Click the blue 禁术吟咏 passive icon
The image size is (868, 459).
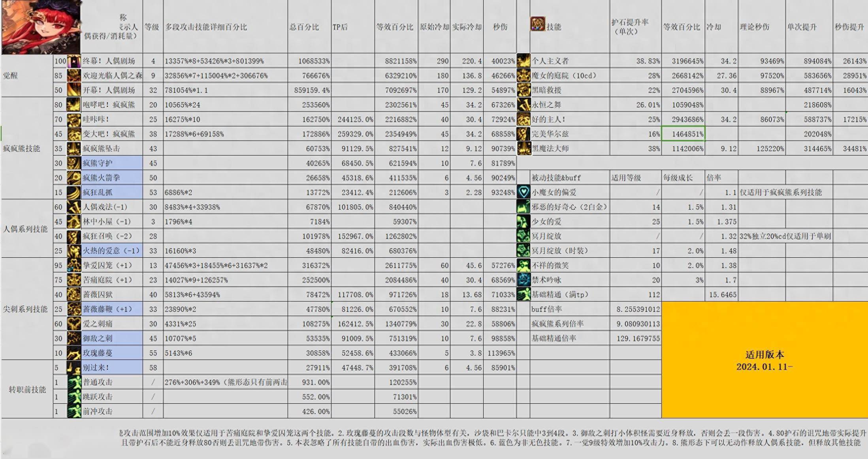click(x=523, y=280)
